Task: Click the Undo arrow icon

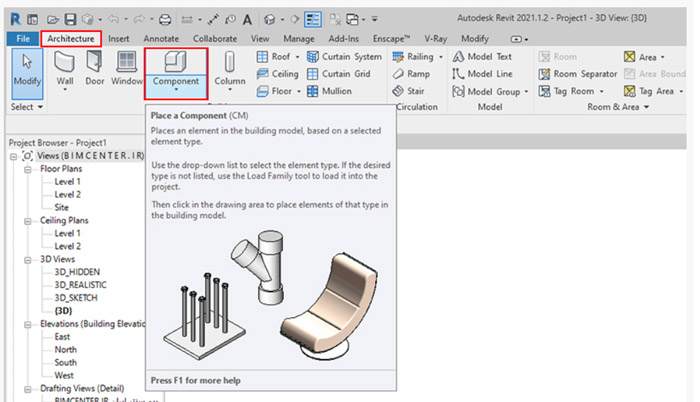Action: pos(113,19)
